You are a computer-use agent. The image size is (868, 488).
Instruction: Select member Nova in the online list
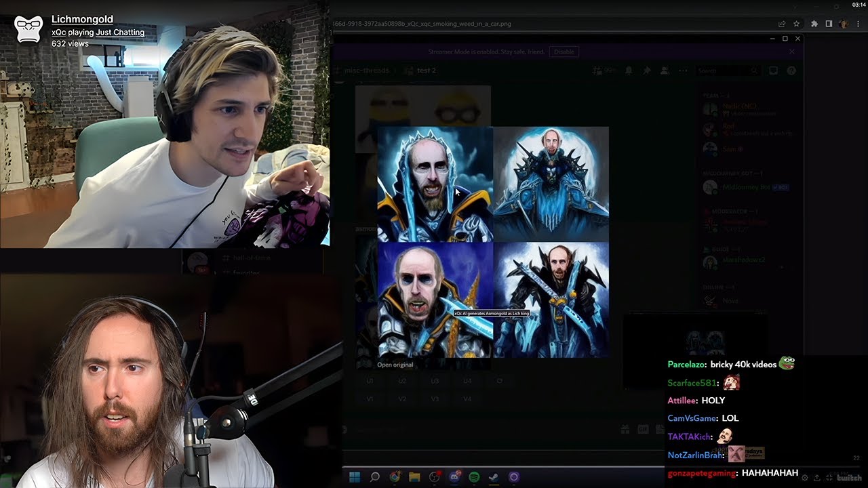[730, 300]
